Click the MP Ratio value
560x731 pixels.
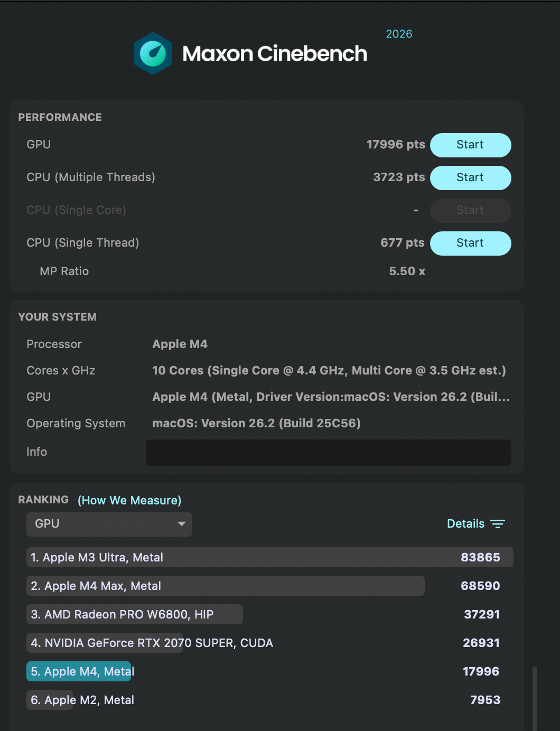[x=407, y=271]
